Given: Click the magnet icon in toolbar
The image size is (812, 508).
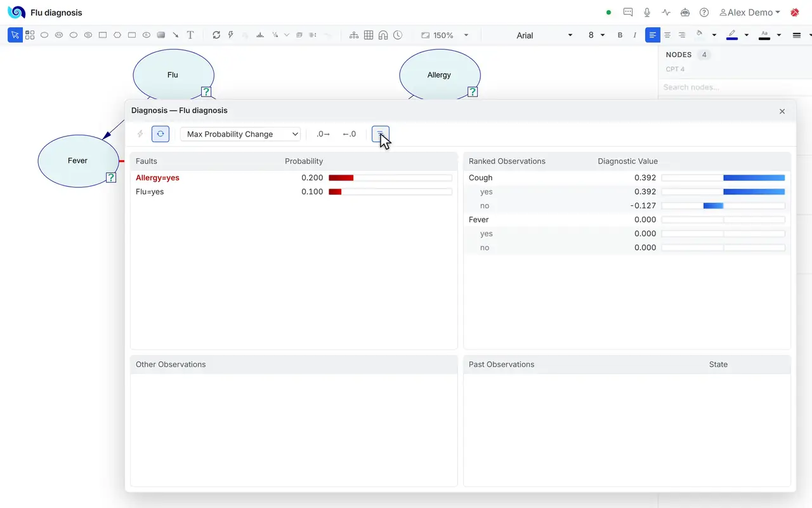Looking at the screenshot, I should (x=383, y=36).
